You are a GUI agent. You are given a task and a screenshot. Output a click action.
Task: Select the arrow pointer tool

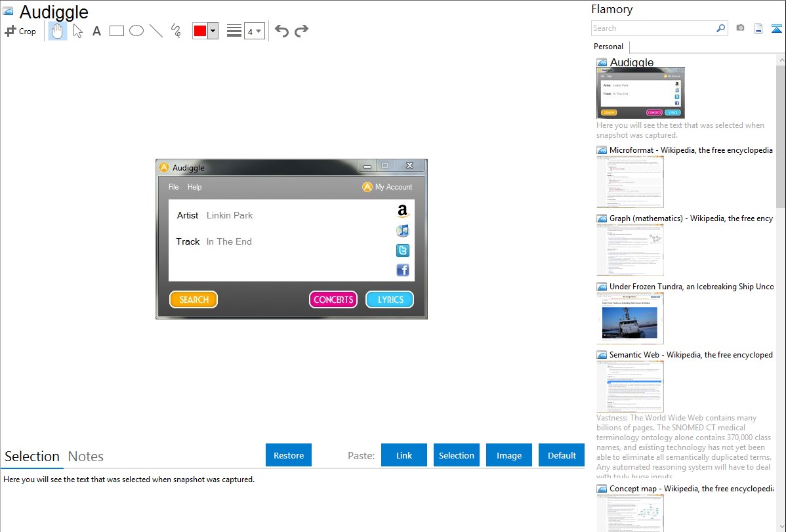(77, 31)
